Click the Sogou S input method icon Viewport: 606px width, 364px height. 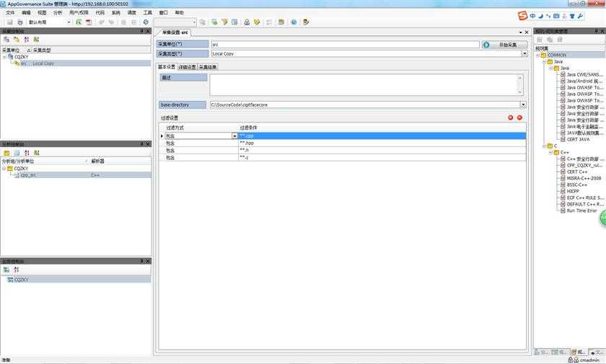pyautogui.click(x=522, y=16)
